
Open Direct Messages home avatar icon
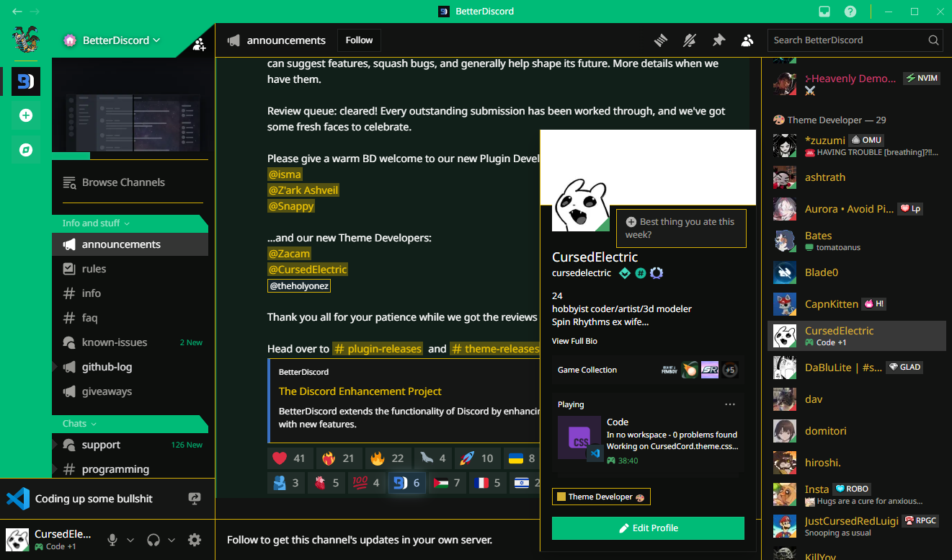pyautogui.click(x=26, y=39)
